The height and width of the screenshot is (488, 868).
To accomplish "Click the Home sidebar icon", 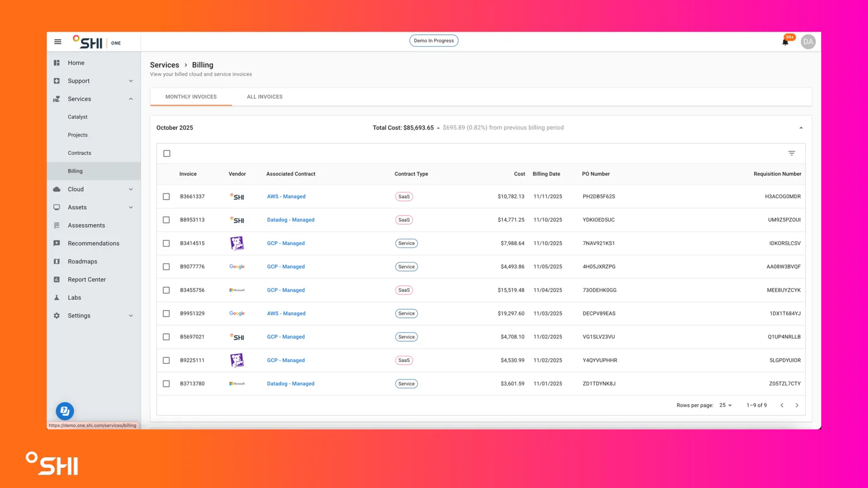I will pos(56,63).
